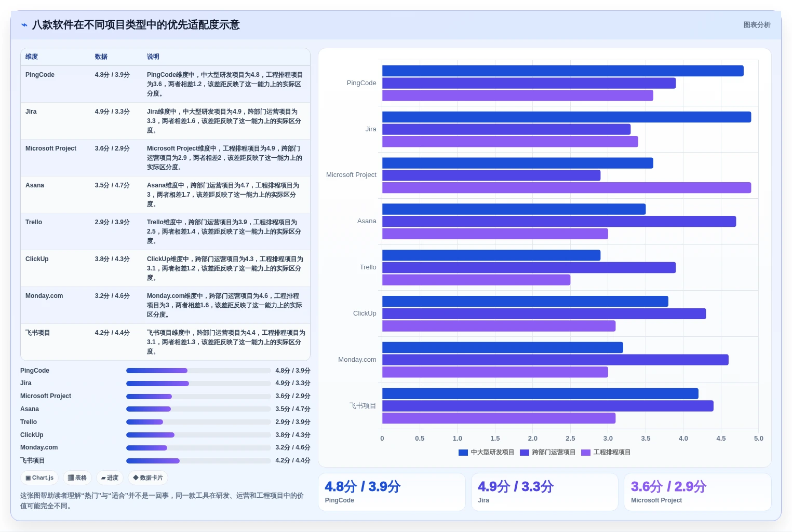
Task: Open the Microsoft Project 3.6分 / 2.9分 summary card
Action: (x=697, y=492)
